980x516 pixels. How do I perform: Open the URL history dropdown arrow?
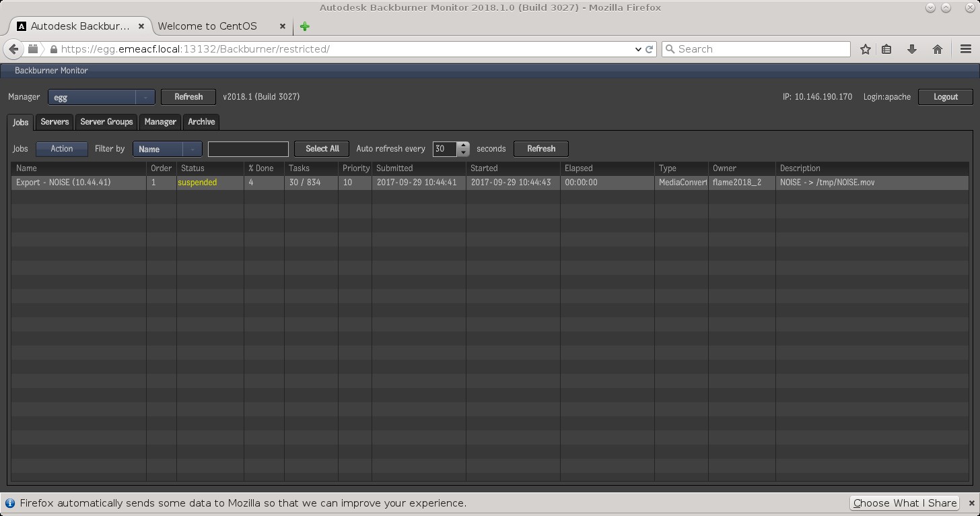(638, 49)
